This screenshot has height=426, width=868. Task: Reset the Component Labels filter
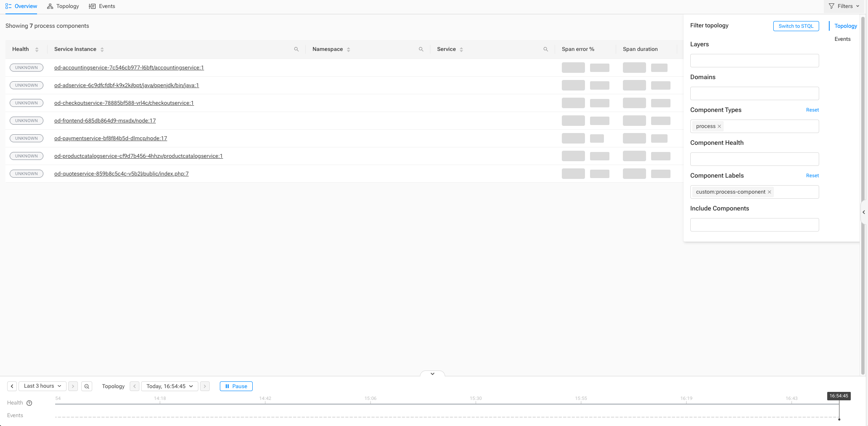coord(812,176)
